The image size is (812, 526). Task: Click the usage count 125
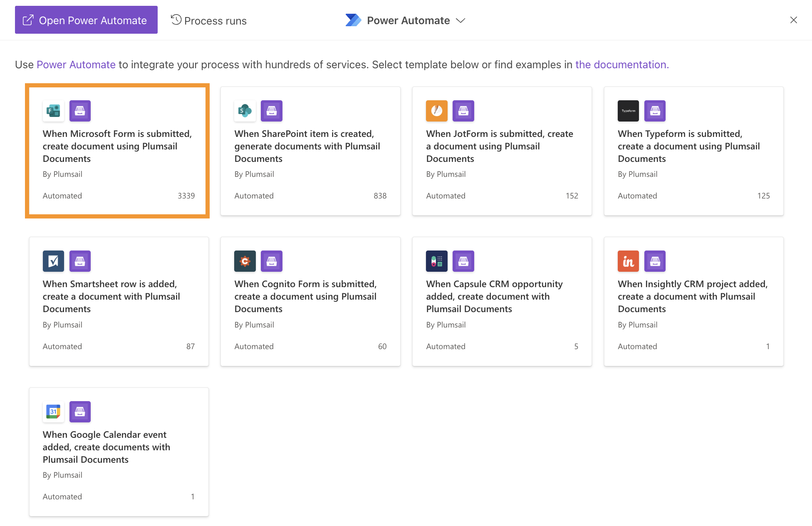click(x=764, y=196)
